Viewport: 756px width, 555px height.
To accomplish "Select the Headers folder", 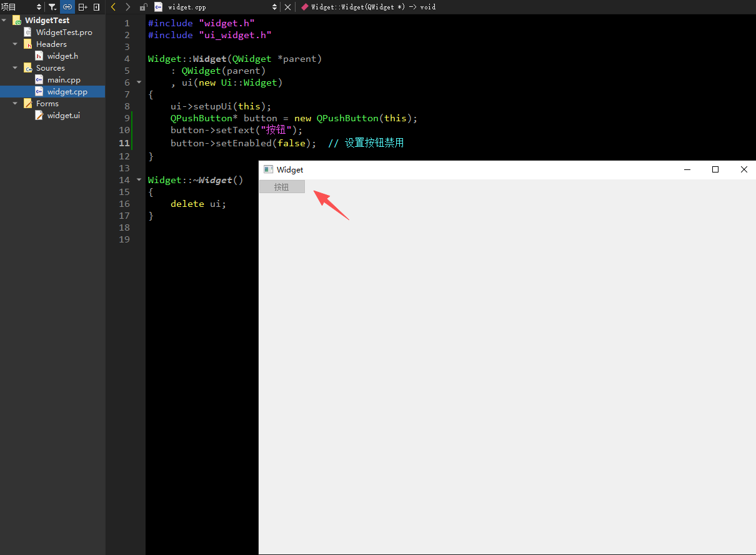I will point(52,44).
